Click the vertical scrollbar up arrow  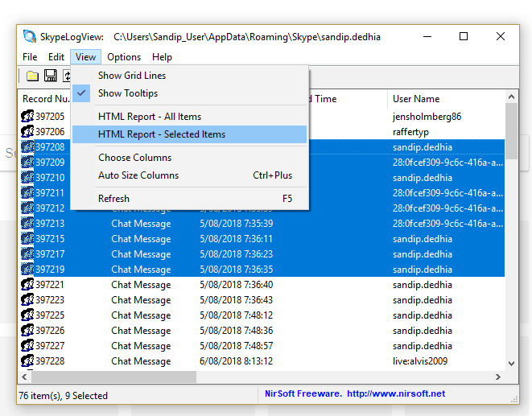[x=511, y=97]
